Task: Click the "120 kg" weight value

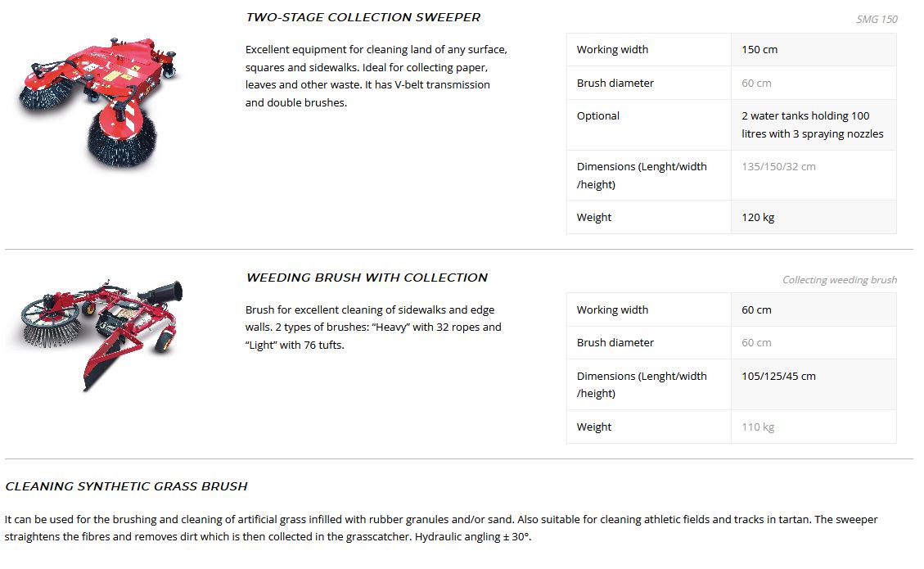Action: [758, 218]
